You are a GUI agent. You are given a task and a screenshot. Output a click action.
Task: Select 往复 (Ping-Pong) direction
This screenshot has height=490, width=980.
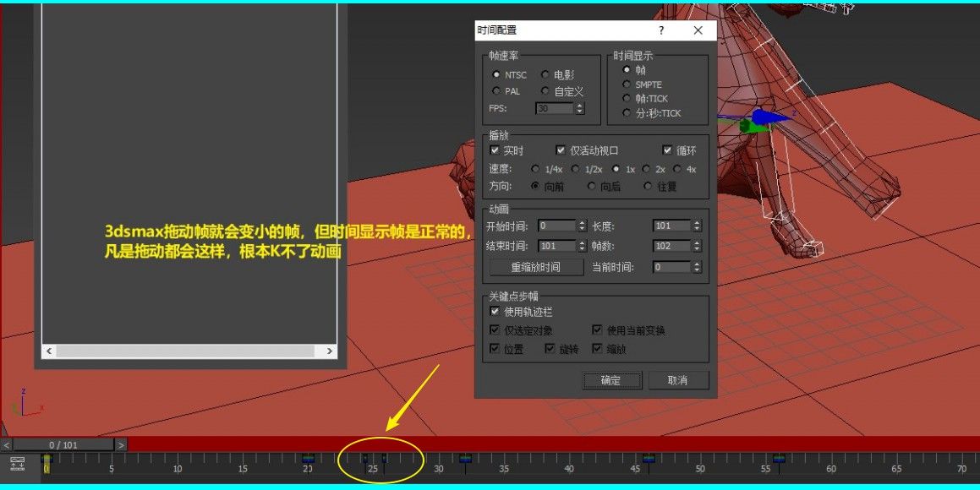[x=648, y=186]
